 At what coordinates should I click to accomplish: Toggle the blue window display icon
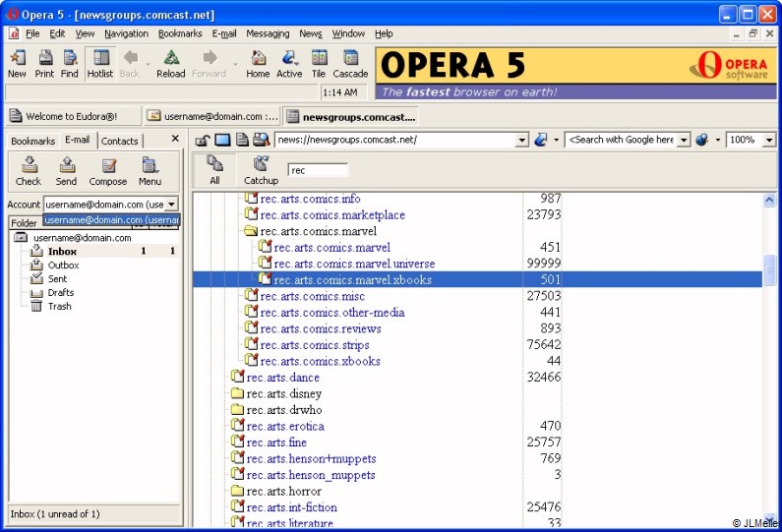222,140
